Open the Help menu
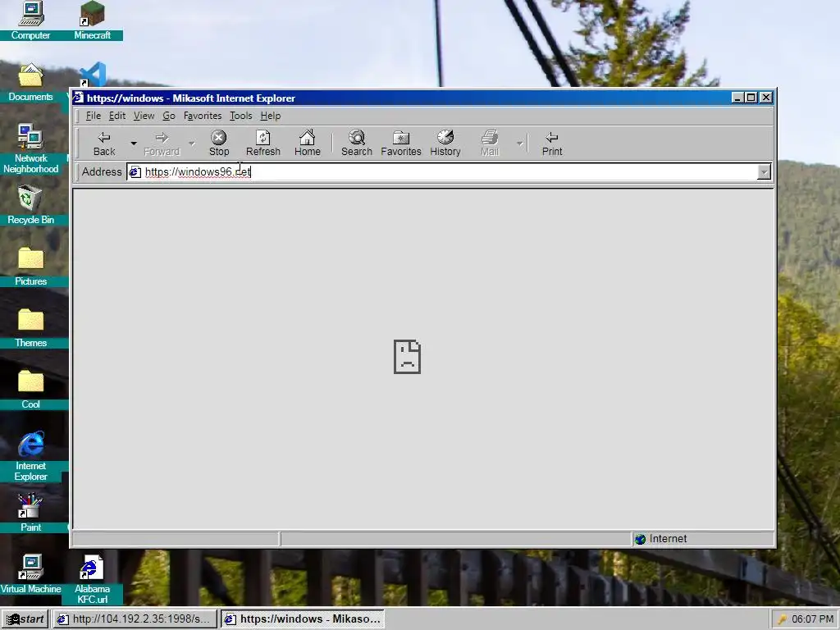Image resolution: width=840 pixels, height=630 pixels. (271, 116)
